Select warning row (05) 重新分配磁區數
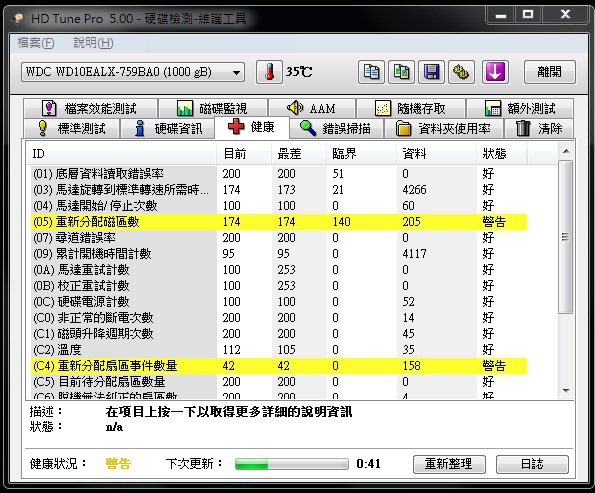595x493 pixels. point(279,222)
